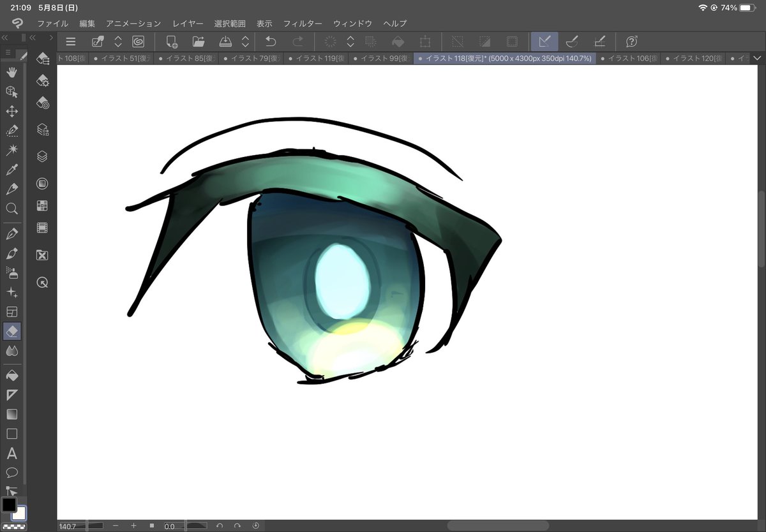Expand the up-down arrows beside Clear icon

point(350,41)
